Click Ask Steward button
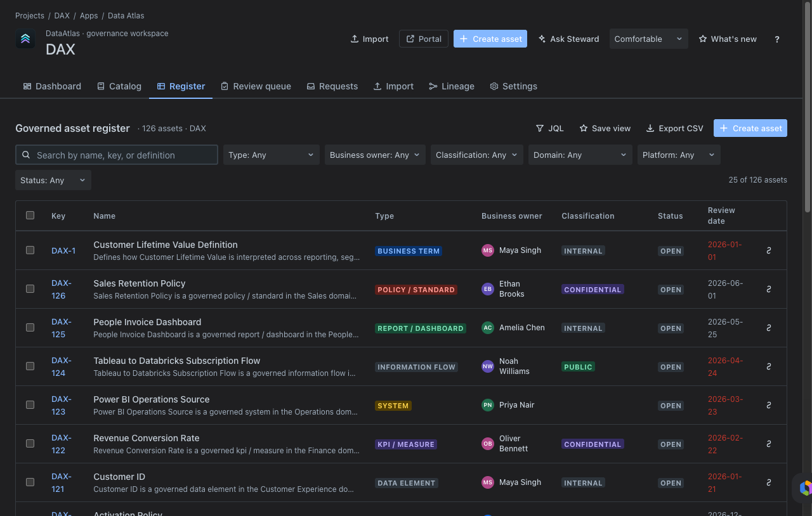The width and height of the screenshot is (812, 516). 568,39
